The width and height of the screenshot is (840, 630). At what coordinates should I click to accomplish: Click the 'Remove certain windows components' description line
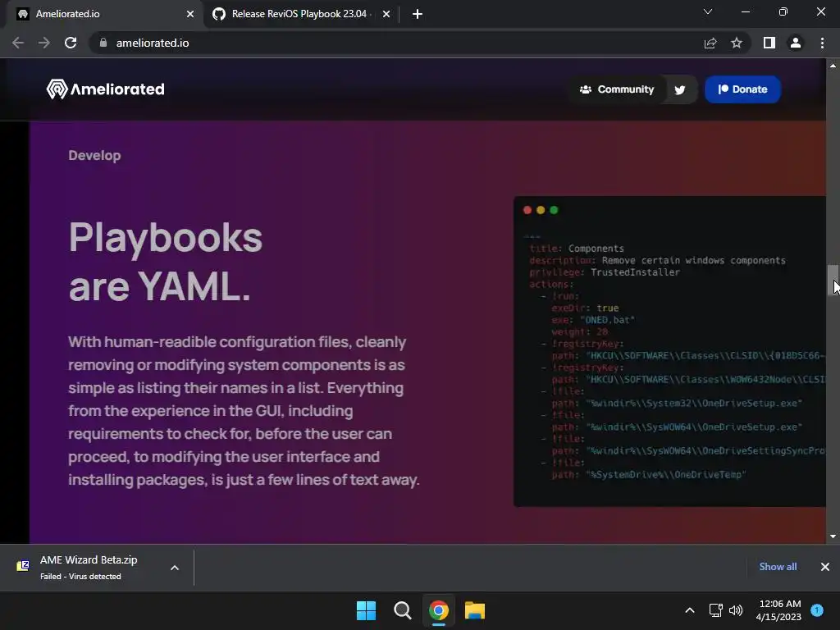(x=657, y=260)
